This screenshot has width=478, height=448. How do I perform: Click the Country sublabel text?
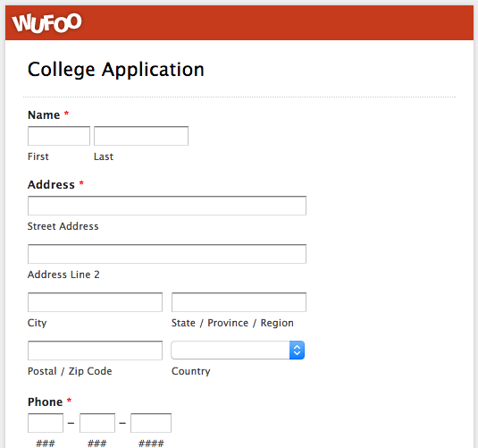pyautogui.click(x=191, y=371)
